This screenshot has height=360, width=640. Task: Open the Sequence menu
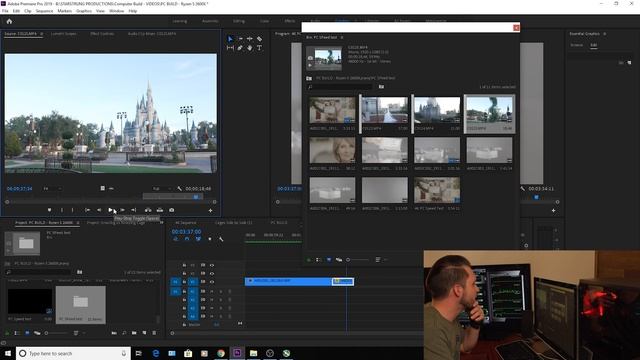[x=44, y=11]
